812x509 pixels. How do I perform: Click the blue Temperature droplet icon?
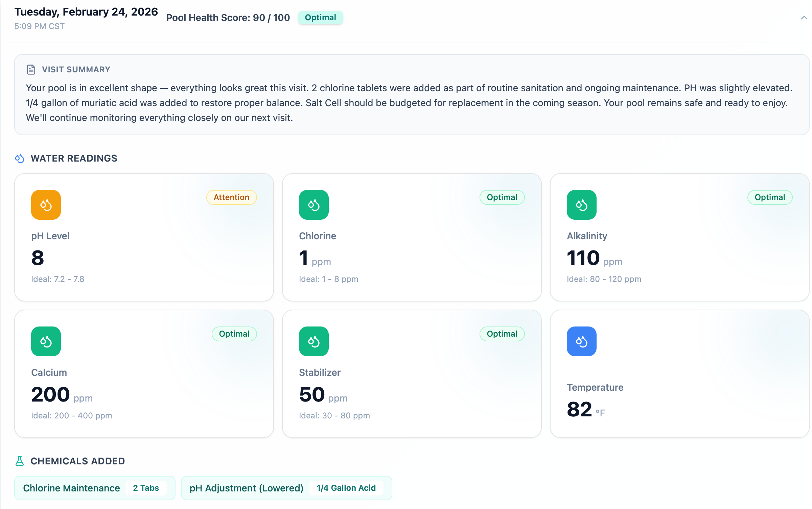(581, 341)
